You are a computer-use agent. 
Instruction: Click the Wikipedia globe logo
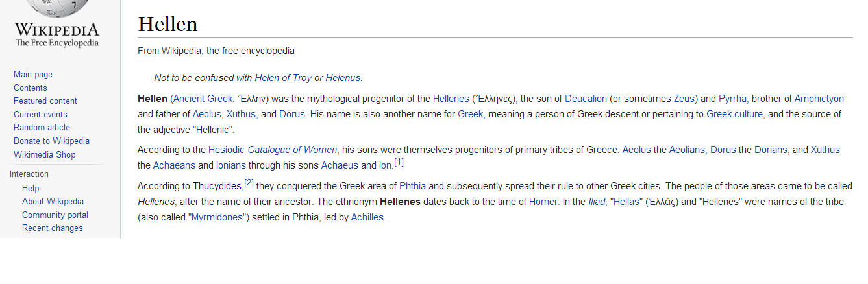click(x=58, y=24)
